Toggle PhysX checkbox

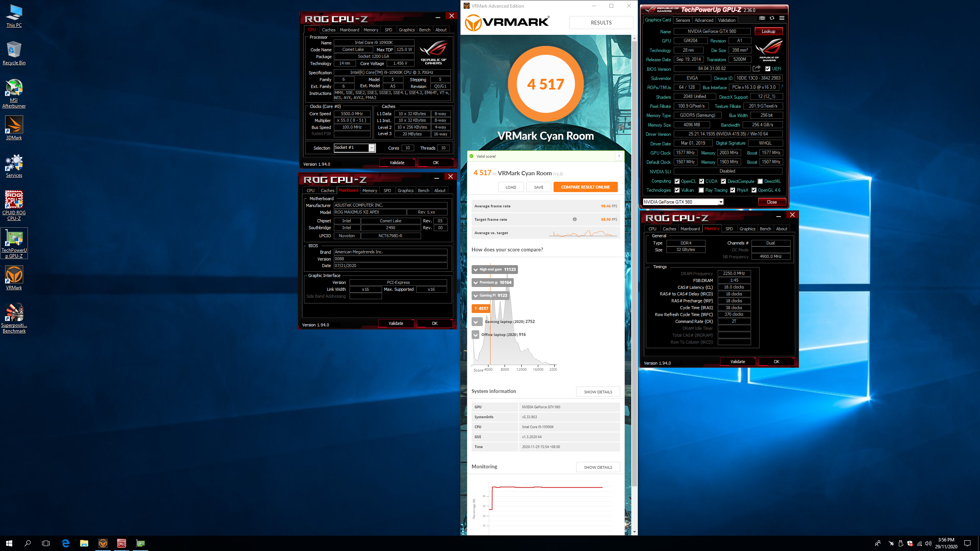[x=732, y=190]
